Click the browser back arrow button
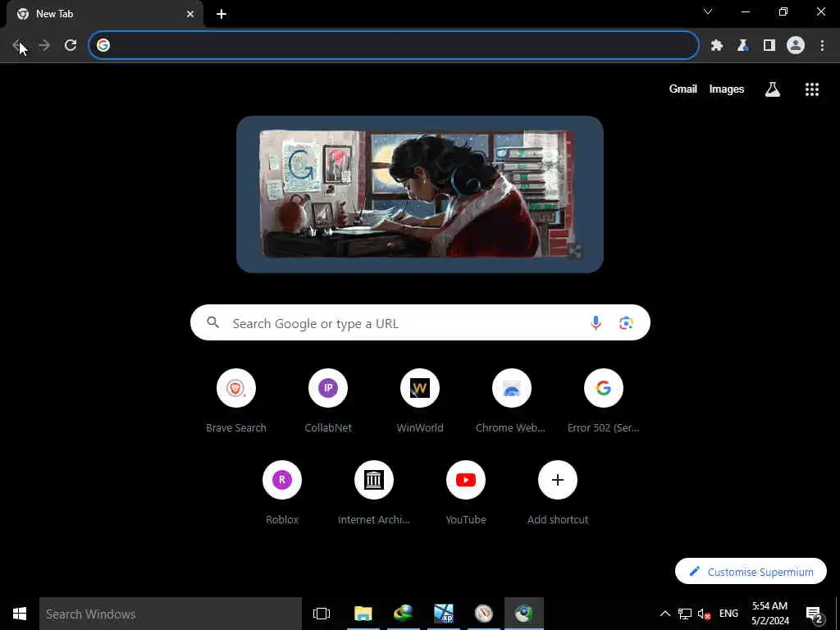 tap(17, 46)
